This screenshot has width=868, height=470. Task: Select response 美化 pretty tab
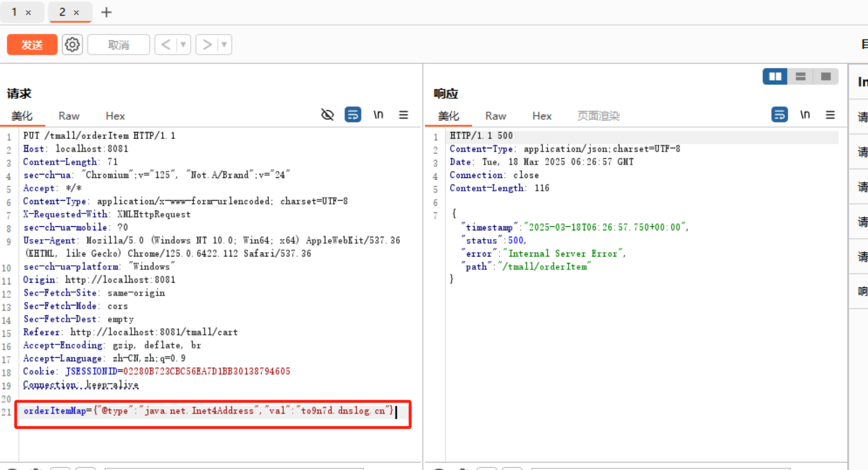click(x=449, y=116)
